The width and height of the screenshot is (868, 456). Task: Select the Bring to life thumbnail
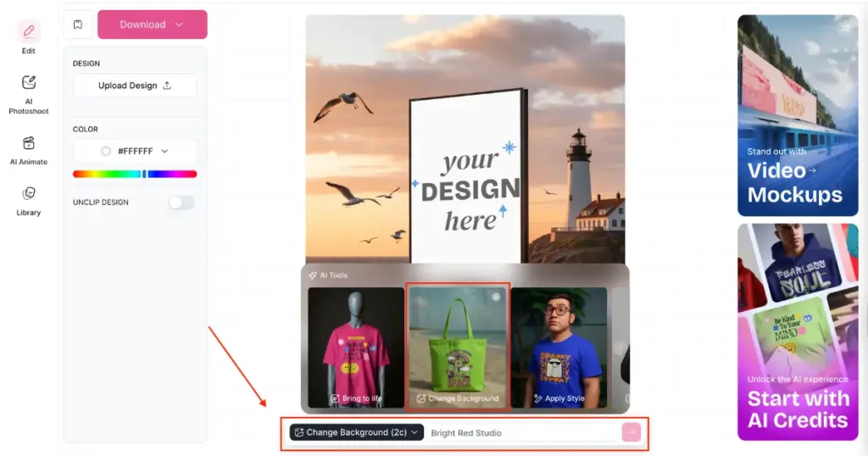tap(356, 348)
